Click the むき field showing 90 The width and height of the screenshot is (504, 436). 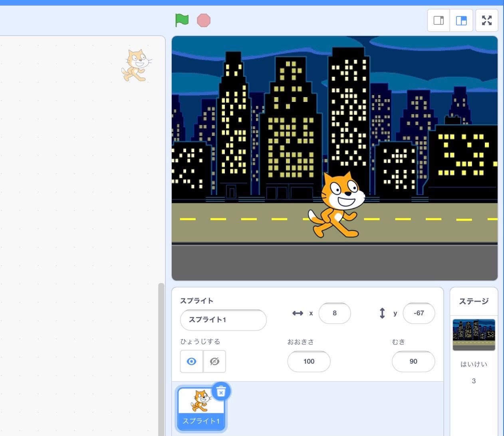tap(413, 361)
